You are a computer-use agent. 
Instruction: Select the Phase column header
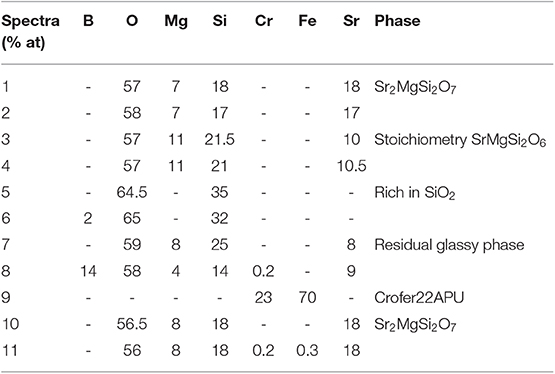point(397,21)
